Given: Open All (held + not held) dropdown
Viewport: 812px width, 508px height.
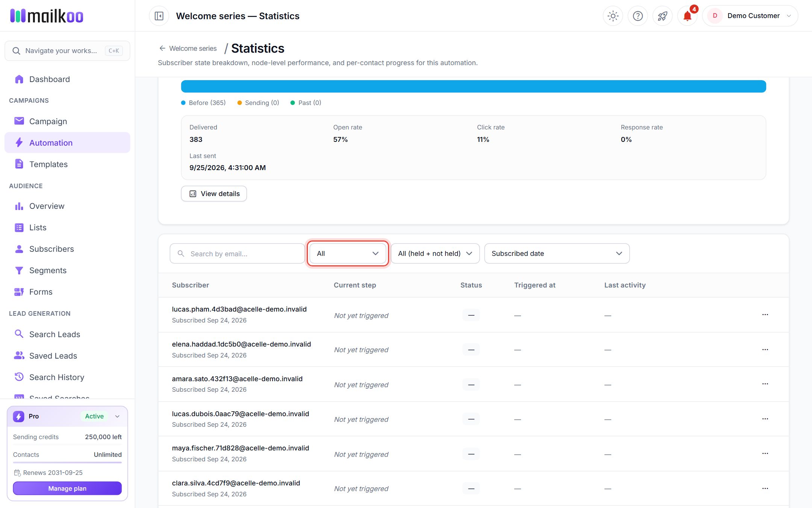Looking at the screenshot, I should click(435, 253).
